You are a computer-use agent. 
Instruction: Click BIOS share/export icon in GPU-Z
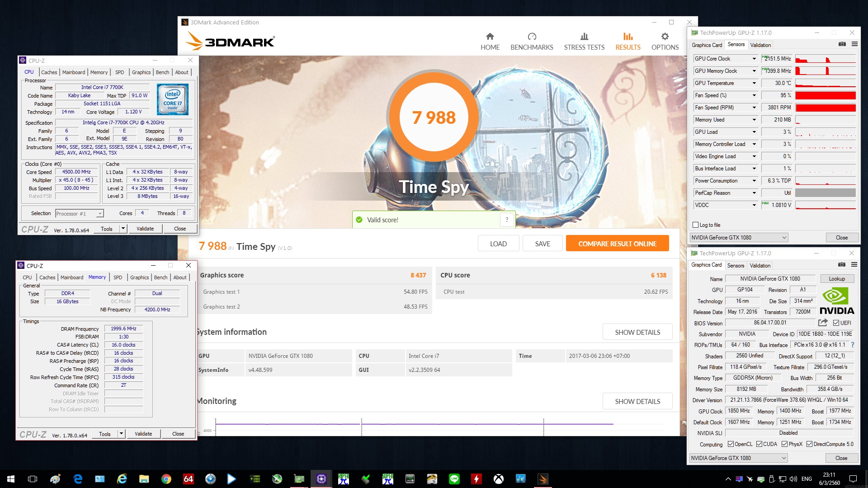click(x=823, y=323)
